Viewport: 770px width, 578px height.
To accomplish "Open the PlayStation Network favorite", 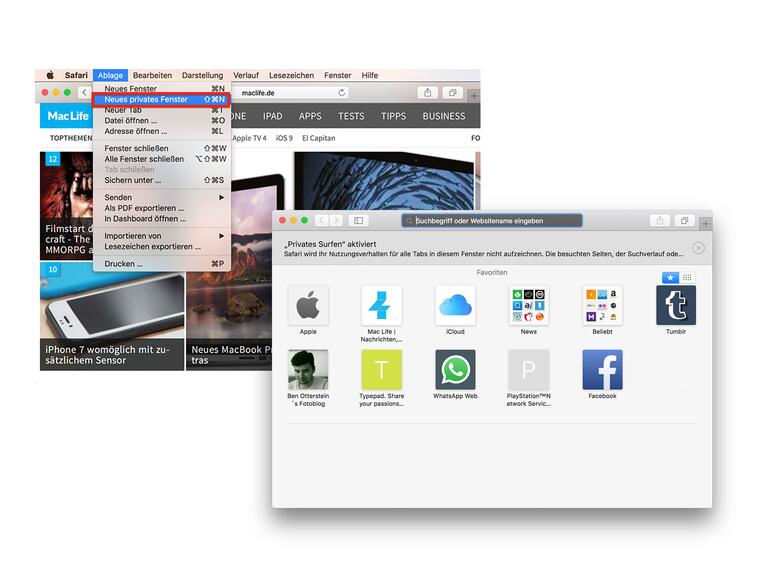I will click(x=528, y=369).
